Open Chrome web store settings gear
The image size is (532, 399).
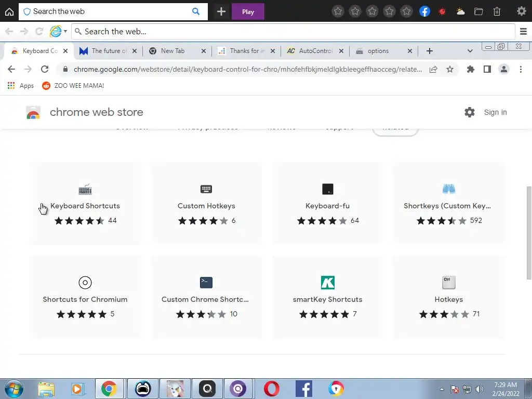point(470,112)
